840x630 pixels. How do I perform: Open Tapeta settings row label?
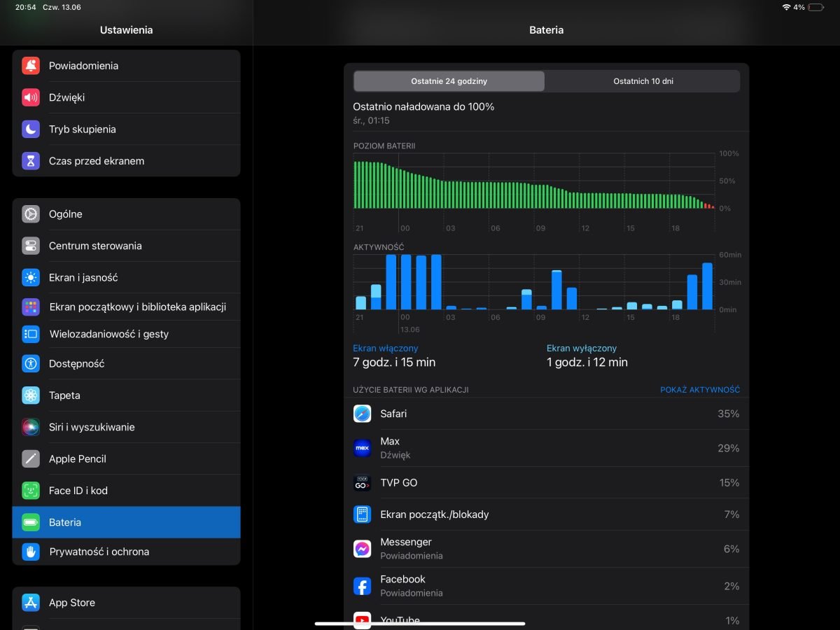click(x=64, y=395)
